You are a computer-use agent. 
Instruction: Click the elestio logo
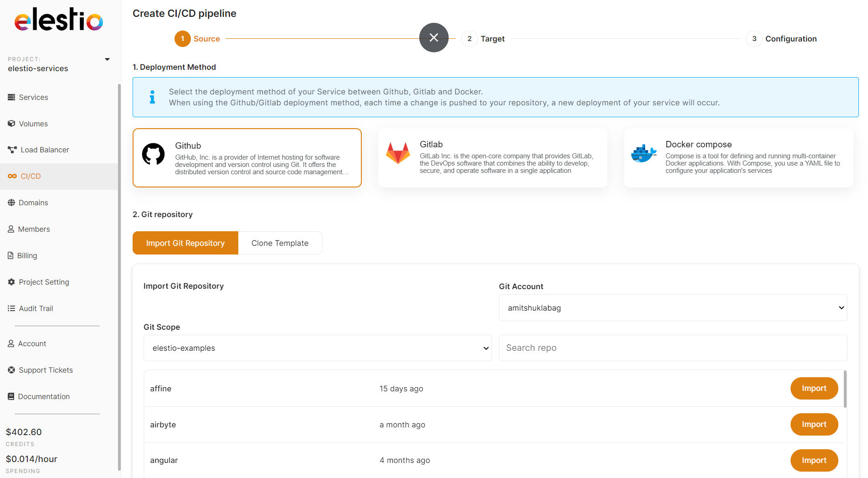[x=59, y=20]
